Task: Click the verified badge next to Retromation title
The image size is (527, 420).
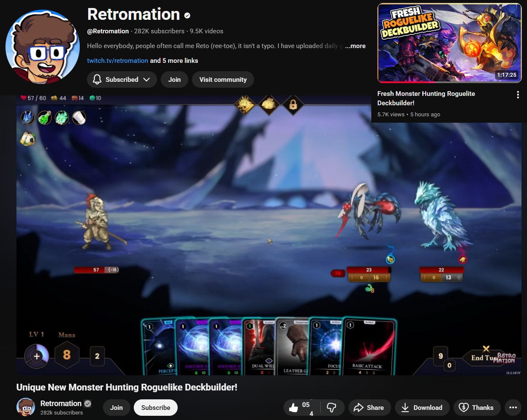Action: (x=187, y=16)
